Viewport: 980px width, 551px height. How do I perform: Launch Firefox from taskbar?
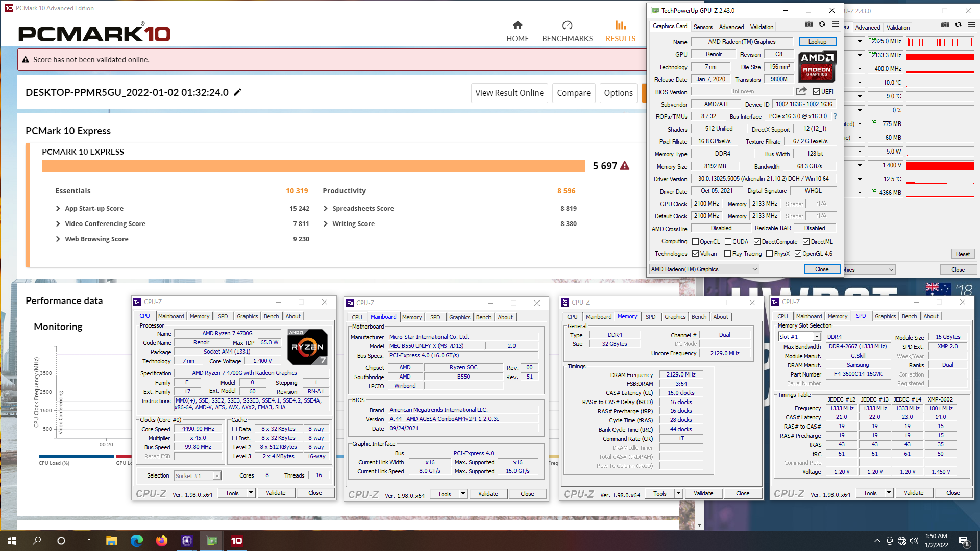coord(161,541)
